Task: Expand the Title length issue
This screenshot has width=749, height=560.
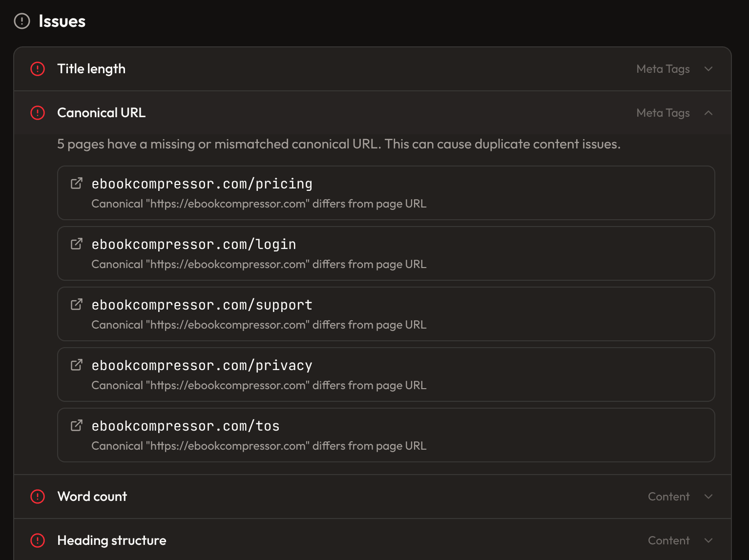Action: [708, 69]
